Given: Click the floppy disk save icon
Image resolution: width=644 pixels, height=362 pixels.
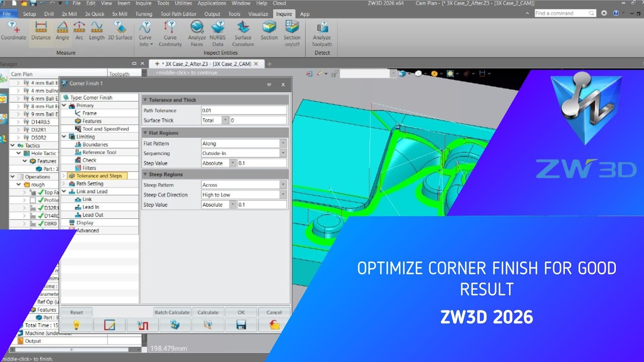Looking at the screenshot, I should pyautogui.click(x=241, y=325).
